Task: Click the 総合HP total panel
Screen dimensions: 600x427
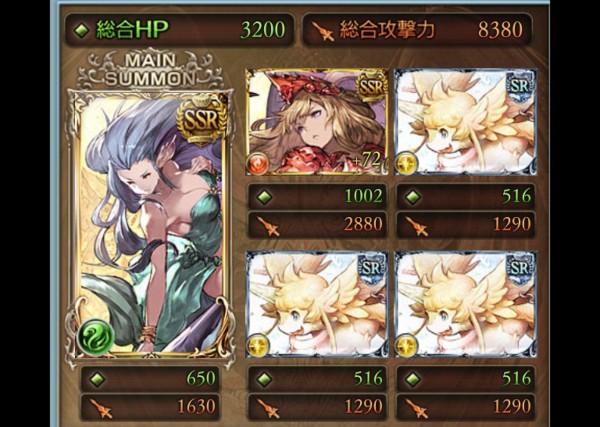Action: (x=179, y=30)
